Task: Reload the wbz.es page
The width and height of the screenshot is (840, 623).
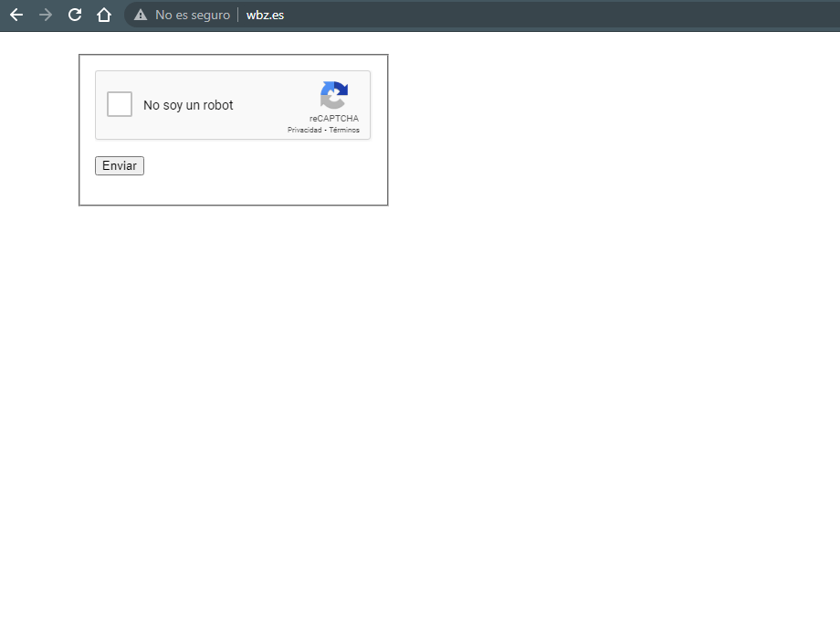Action: [75, 15]
